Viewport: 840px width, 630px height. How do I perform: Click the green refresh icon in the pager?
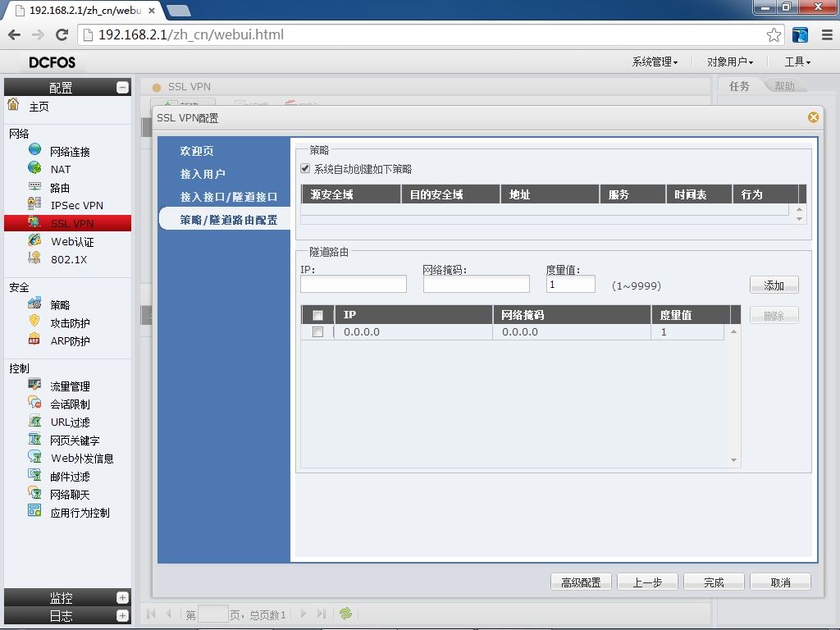[345, 614]
